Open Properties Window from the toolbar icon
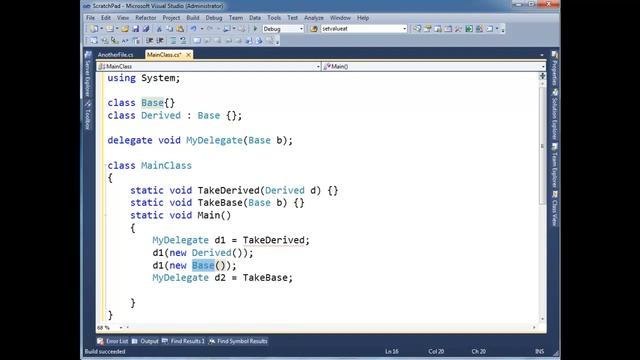The image size is (640, 360). pyautogui.click(x=428, y=29)
